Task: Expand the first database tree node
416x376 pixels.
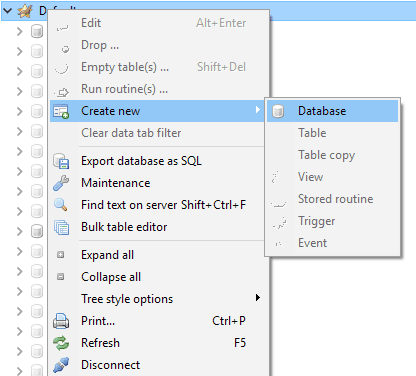Action: point(20,31)
